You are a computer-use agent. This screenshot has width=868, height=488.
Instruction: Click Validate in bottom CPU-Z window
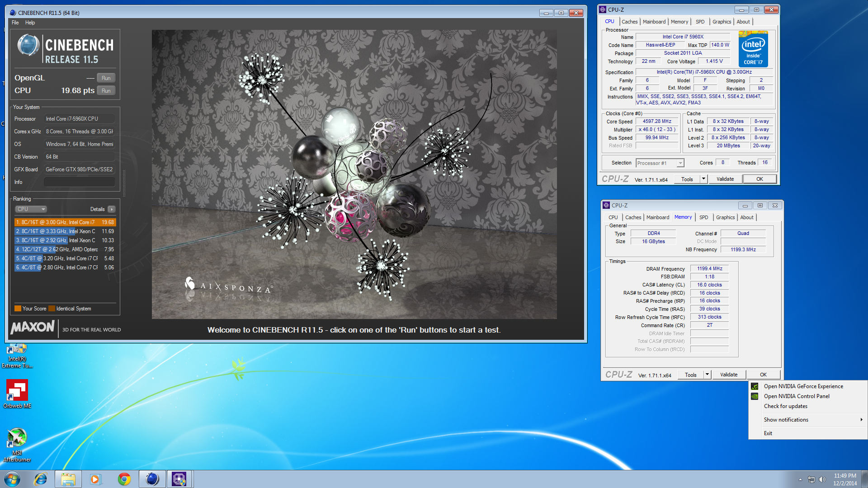[729, 375]
